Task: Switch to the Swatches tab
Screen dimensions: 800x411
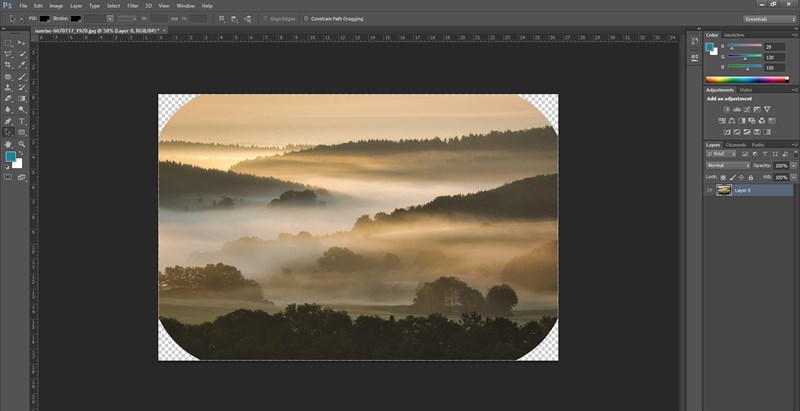Action: coord(733,35)
